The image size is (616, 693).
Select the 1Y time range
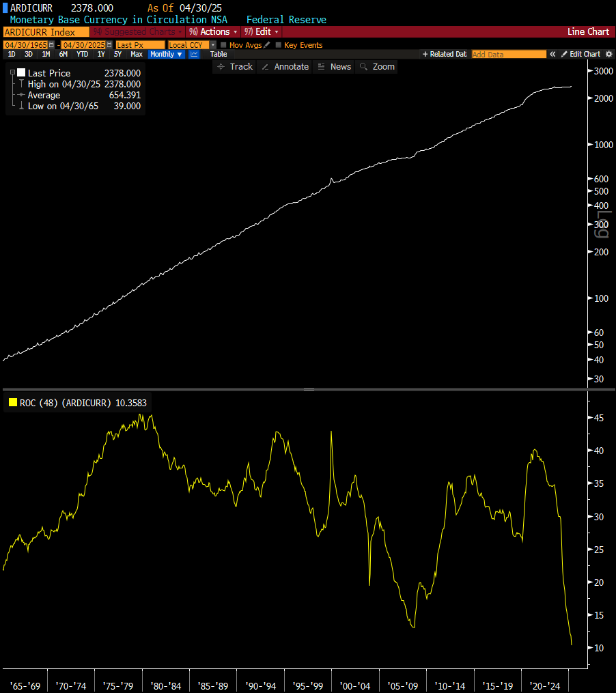[x=101, y=54]
